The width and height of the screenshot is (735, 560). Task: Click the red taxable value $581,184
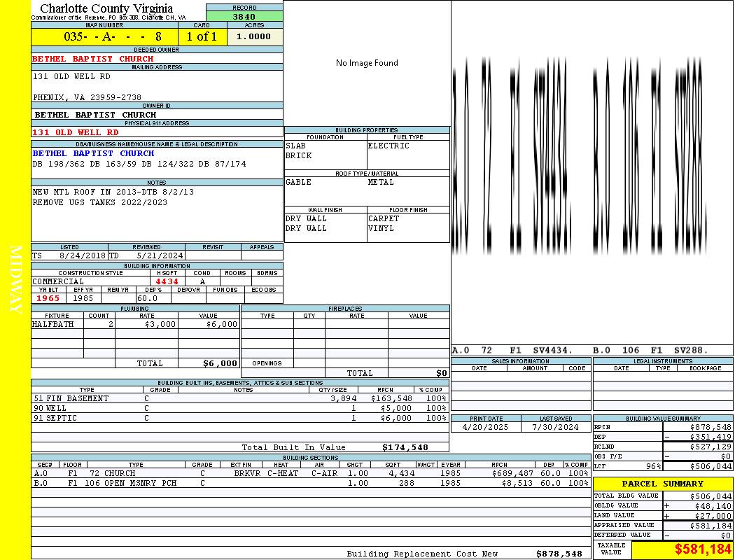702,550
